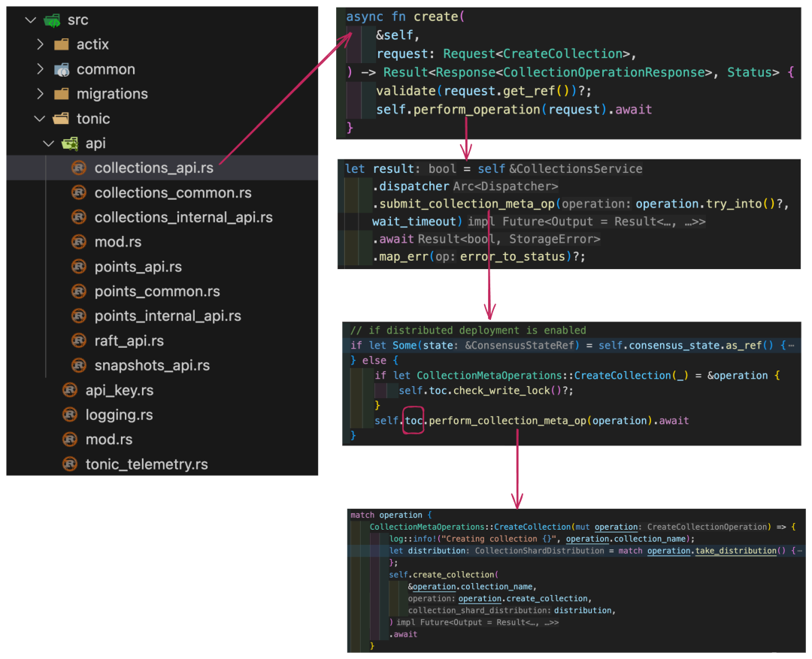
Task: Click 'validate' call in code
Action: 406,91
